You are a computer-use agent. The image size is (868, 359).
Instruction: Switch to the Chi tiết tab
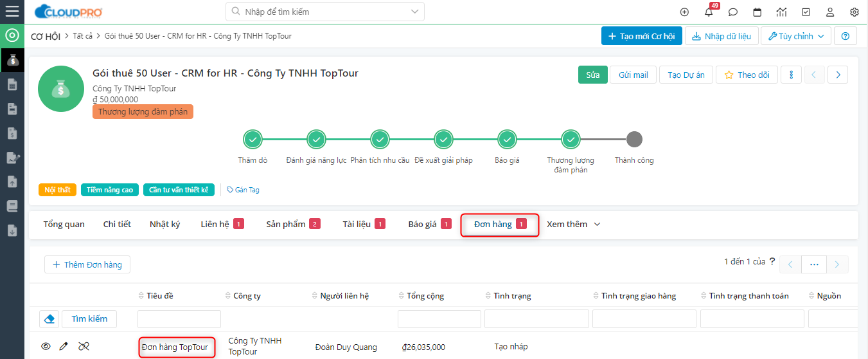[x=117, y=224]
